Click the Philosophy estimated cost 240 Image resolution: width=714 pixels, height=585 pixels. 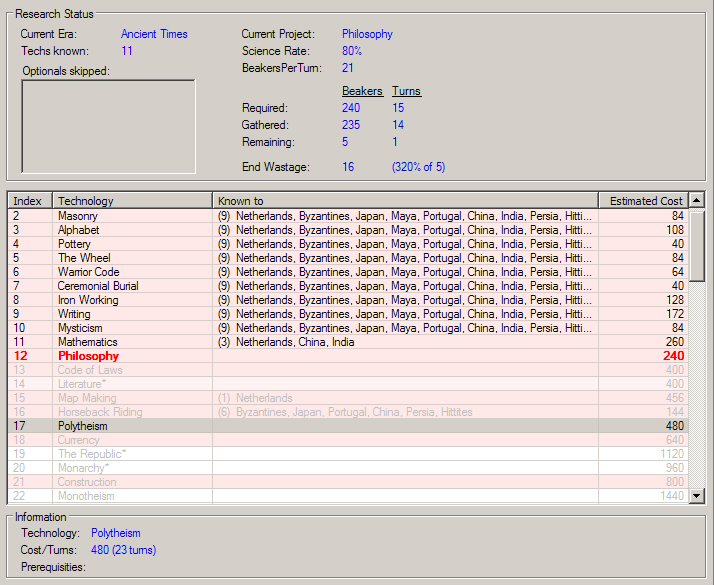tap(674, 356)
